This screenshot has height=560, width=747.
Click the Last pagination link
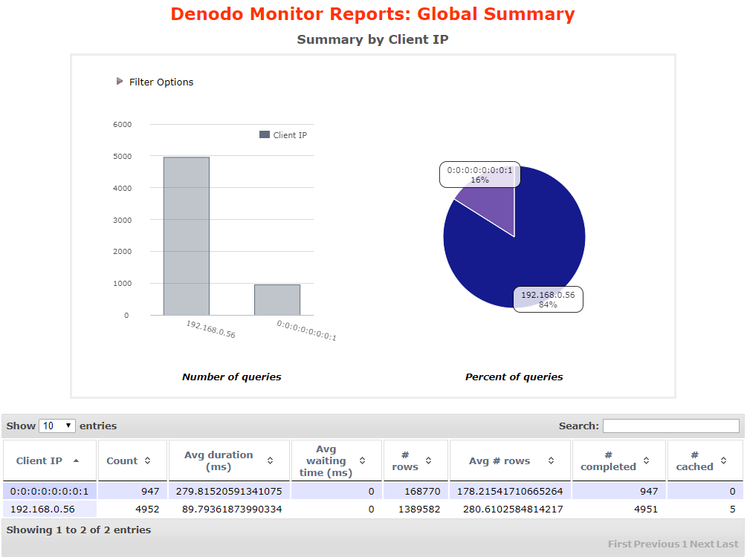click(727, 544)
